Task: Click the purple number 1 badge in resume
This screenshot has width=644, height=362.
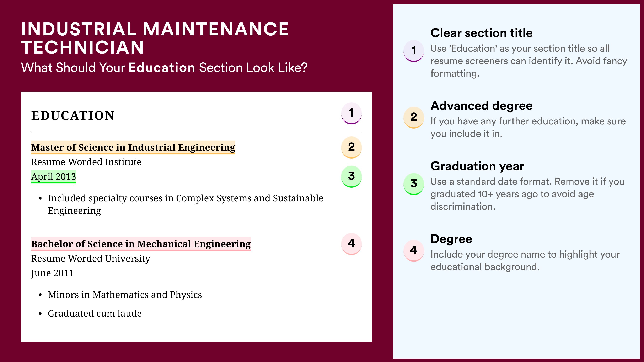Action: tap(351, 113)
